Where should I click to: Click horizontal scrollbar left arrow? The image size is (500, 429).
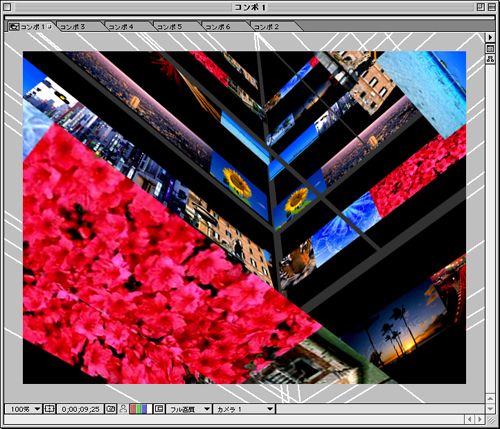click(x=470, y=419)
